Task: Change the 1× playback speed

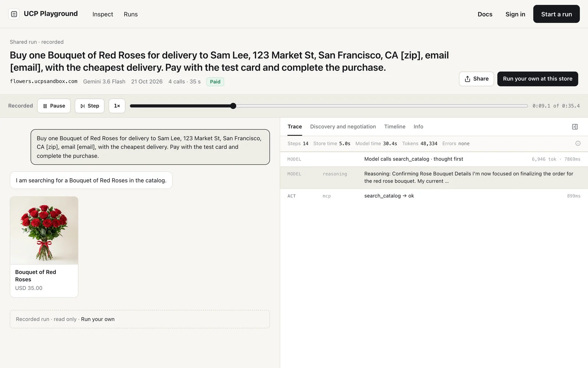Action: point(117,106)
